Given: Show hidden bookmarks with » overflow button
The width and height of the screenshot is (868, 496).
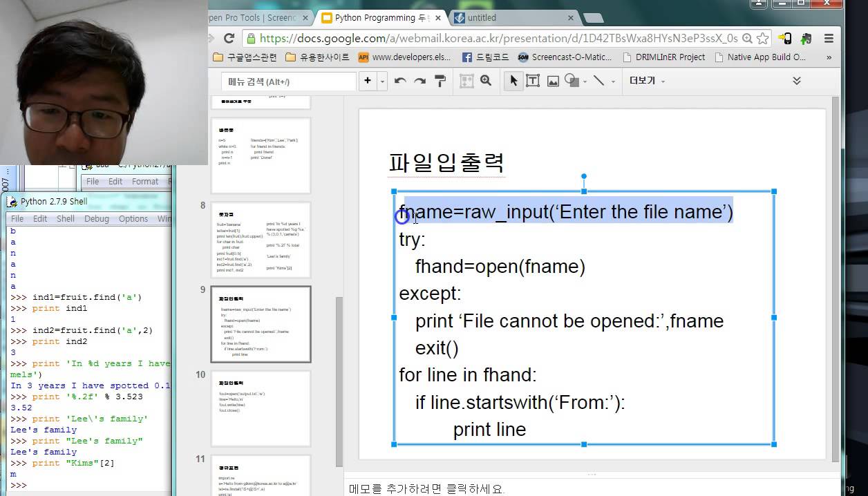Looking at the screenshot, I should [829, 57].
